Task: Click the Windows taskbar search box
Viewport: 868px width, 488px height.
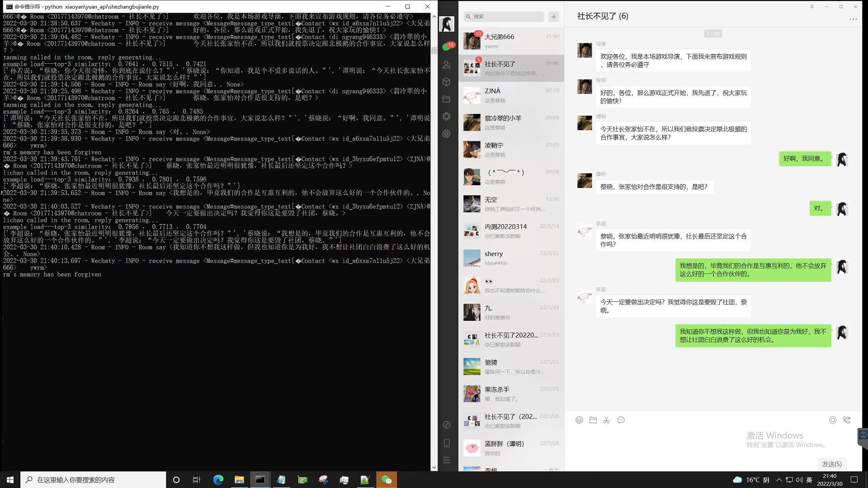Action: click(93, 480)
